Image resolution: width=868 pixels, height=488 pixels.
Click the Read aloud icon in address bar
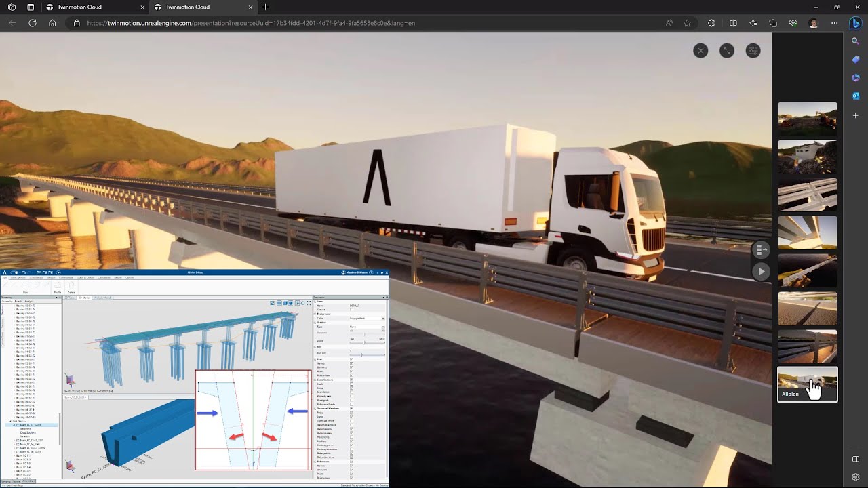point(669,23)
